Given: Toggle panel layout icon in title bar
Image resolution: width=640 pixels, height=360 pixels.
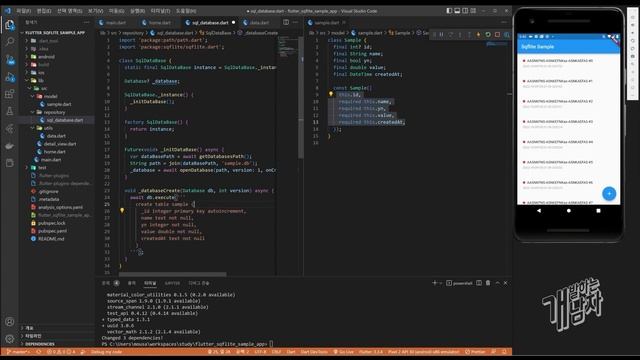Looking at the screenshot, I should point(457,11).
